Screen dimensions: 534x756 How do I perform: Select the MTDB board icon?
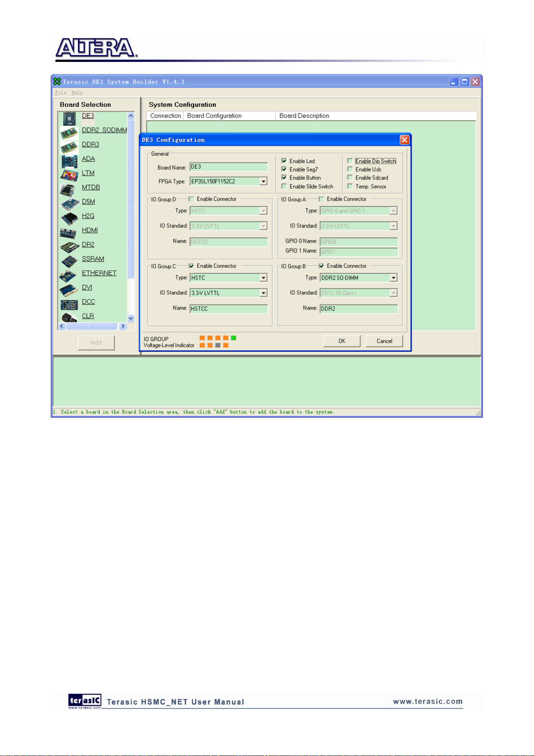68,189
